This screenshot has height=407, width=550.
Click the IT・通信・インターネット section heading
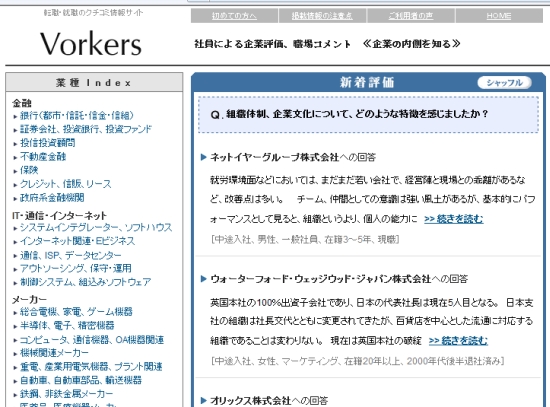[59, 215]
